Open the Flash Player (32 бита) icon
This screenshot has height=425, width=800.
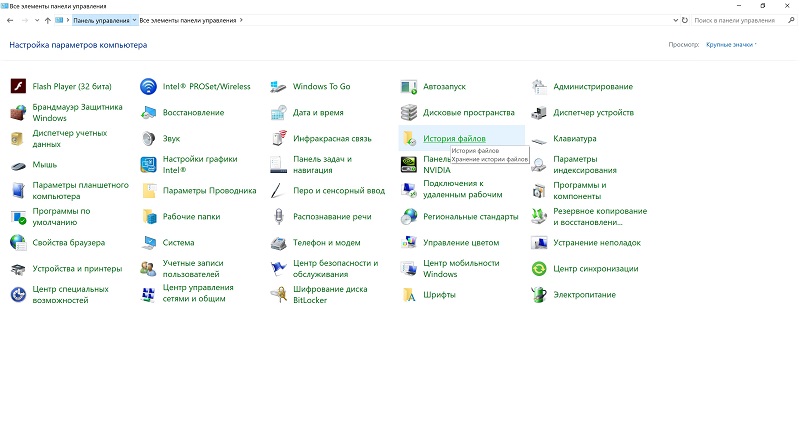point(18,86)
